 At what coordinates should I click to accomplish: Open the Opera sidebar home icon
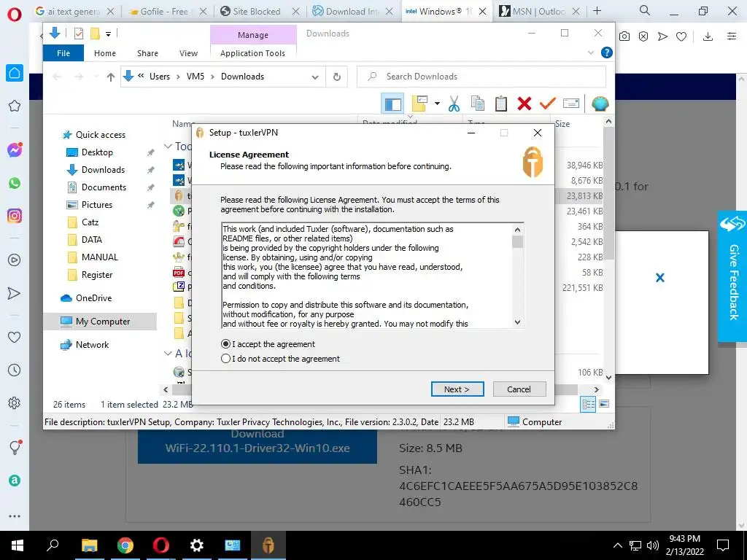(15, 73)
